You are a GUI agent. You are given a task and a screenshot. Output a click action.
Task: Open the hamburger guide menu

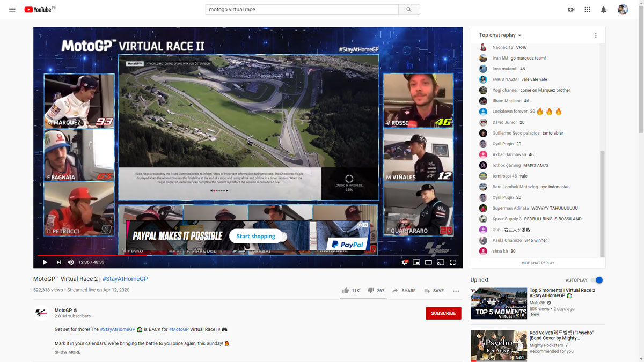[x=12, y=10]
